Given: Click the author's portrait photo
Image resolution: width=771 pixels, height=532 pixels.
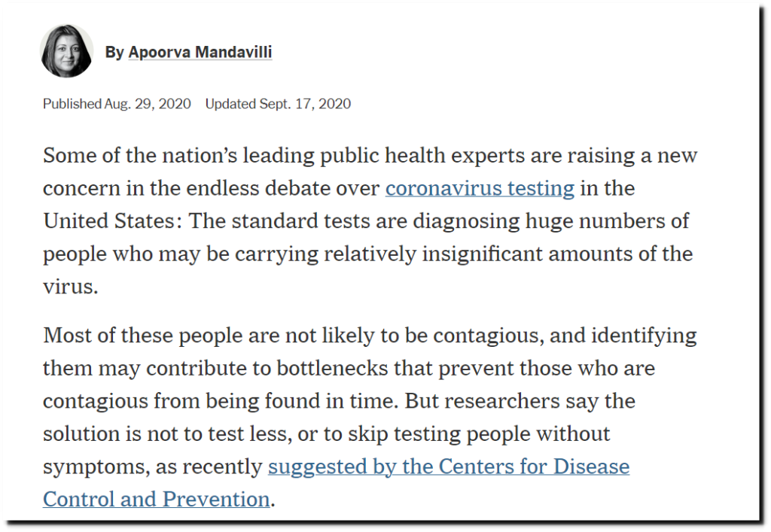Looking at the screenshot, I should tap(66, 51).
